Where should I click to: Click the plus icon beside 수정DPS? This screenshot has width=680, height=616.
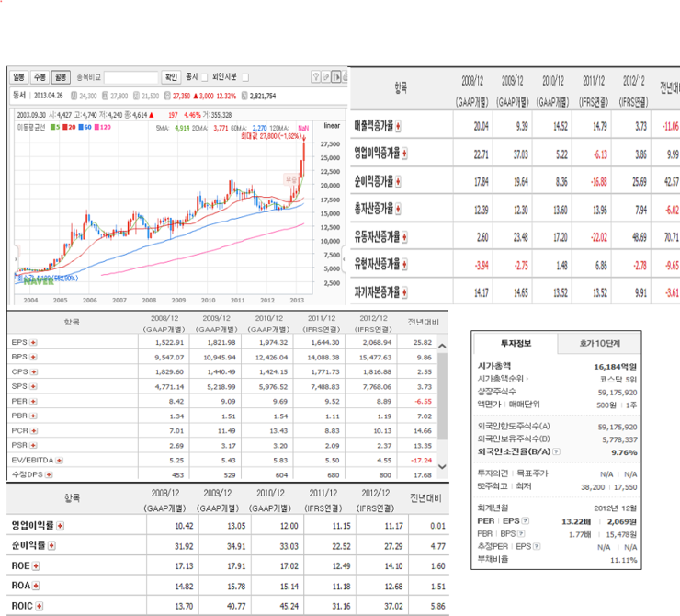[49, 475]
